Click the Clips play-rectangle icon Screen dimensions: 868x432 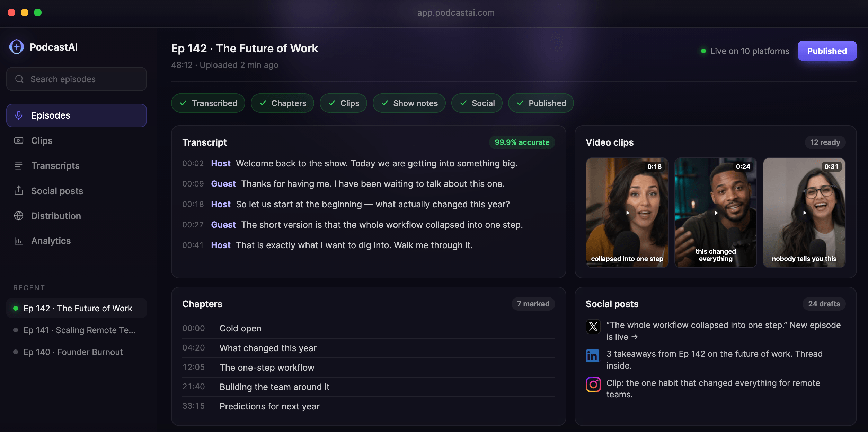(19, 140)
